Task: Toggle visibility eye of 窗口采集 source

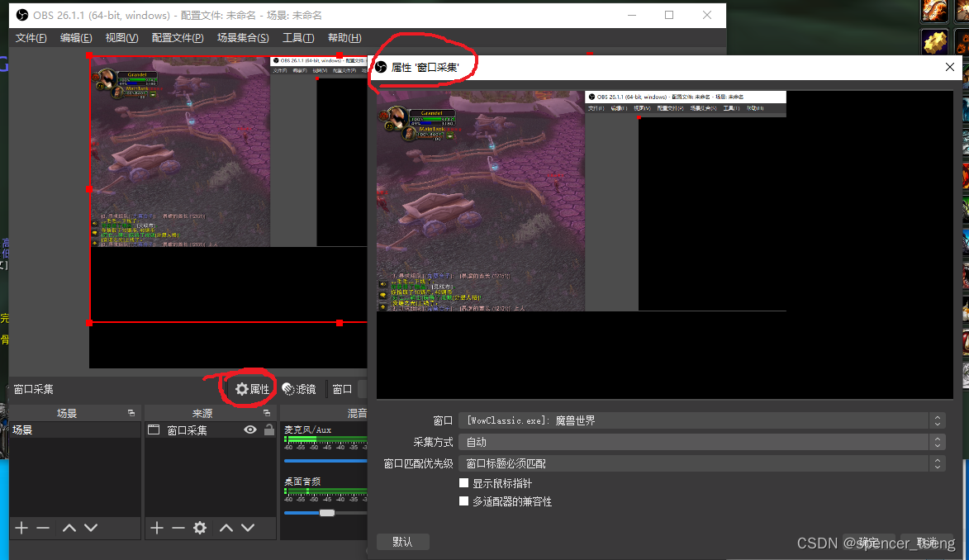Action: (250, 429)
